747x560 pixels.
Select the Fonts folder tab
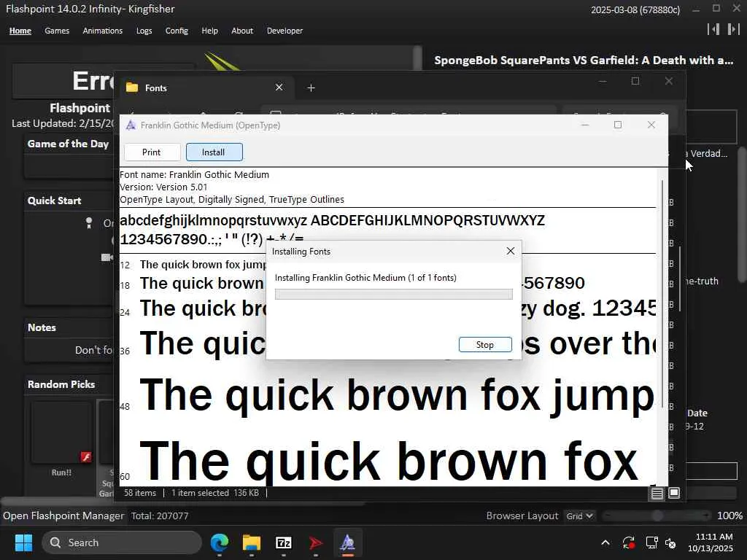tap(204, 88)
